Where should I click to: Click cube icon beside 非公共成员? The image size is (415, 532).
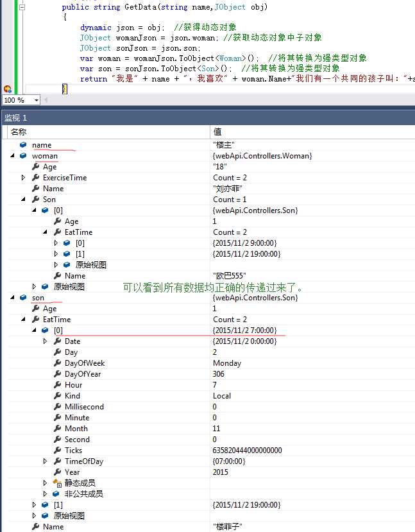pos(56,493)
